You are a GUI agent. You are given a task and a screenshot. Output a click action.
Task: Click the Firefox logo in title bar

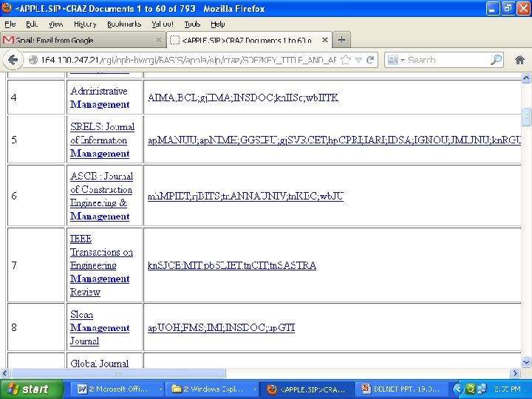click(7, 8)
